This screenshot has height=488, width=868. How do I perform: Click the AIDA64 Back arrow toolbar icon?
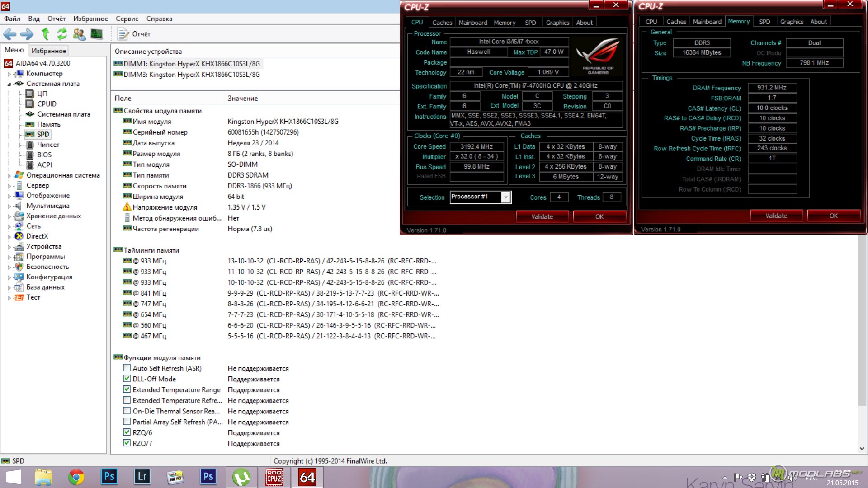10,34
